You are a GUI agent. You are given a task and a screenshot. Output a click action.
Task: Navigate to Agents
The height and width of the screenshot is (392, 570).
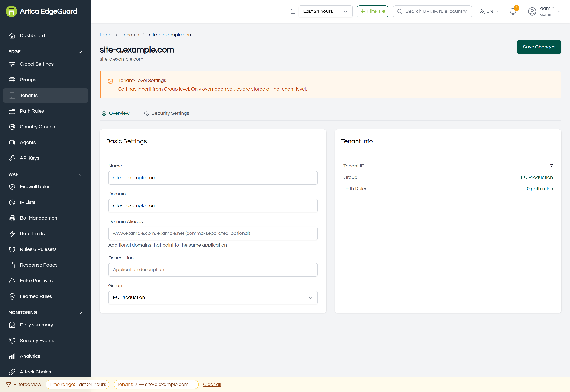(x=45, y=142)
